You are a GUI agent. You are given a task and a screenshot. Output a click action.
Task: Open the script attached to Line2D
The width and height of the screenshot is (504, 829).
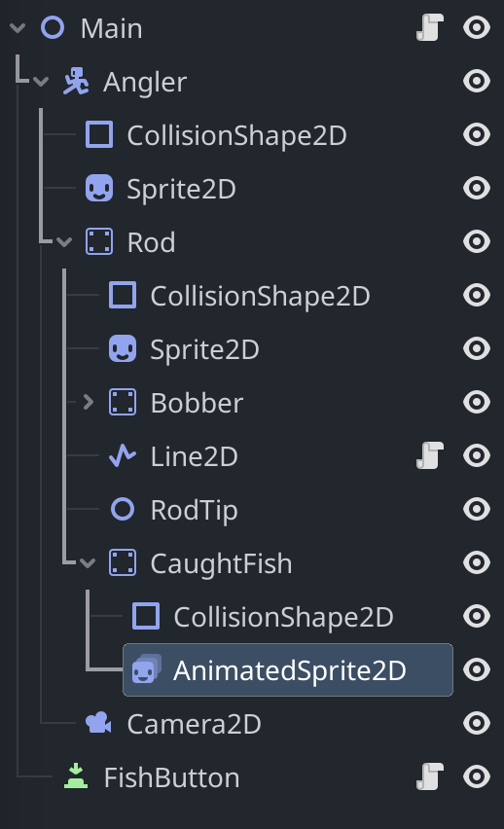pos(429,455)
